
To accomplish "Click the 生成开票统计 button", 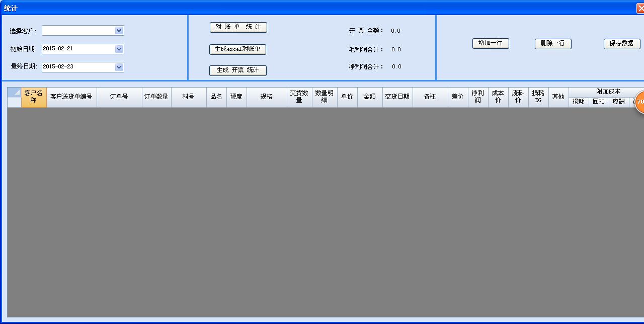I will (x=238, y=70).
